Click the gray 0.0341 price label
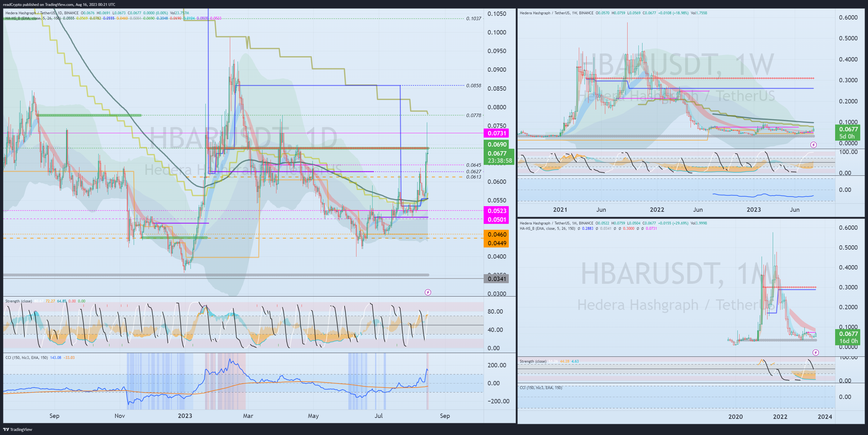The image size is (868, 435). pos(496,279)
